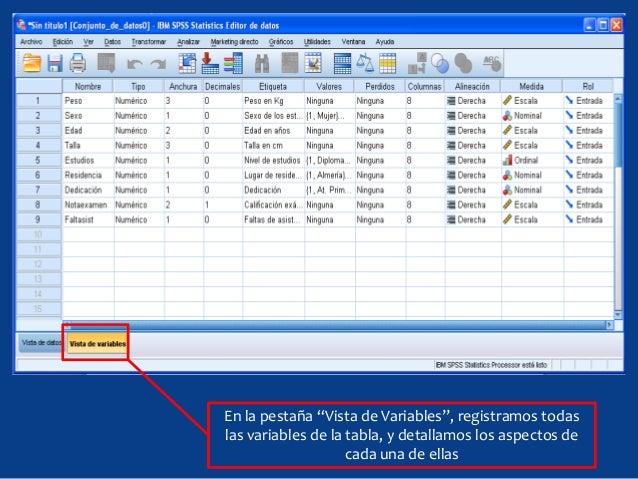Open the Archivo menu
Image resolution: width=638 pixels, height=479 pixels.
[31, 42]
